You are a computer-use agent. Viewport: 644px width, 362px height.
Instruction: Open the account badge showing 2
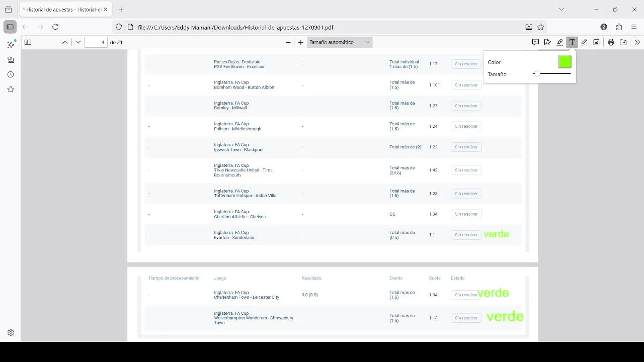(x=604, y=27)
